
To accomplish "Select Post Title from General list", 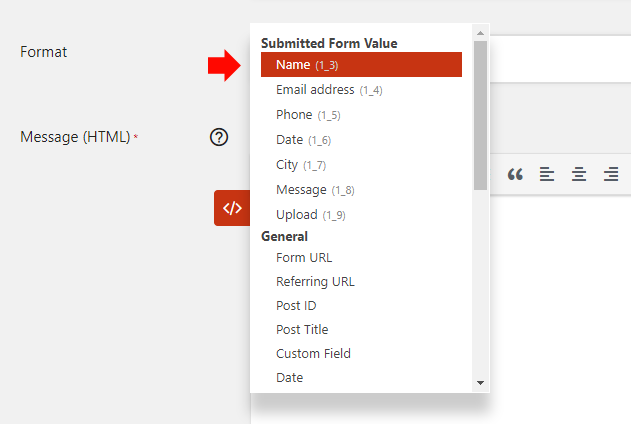I will point(361,329).
